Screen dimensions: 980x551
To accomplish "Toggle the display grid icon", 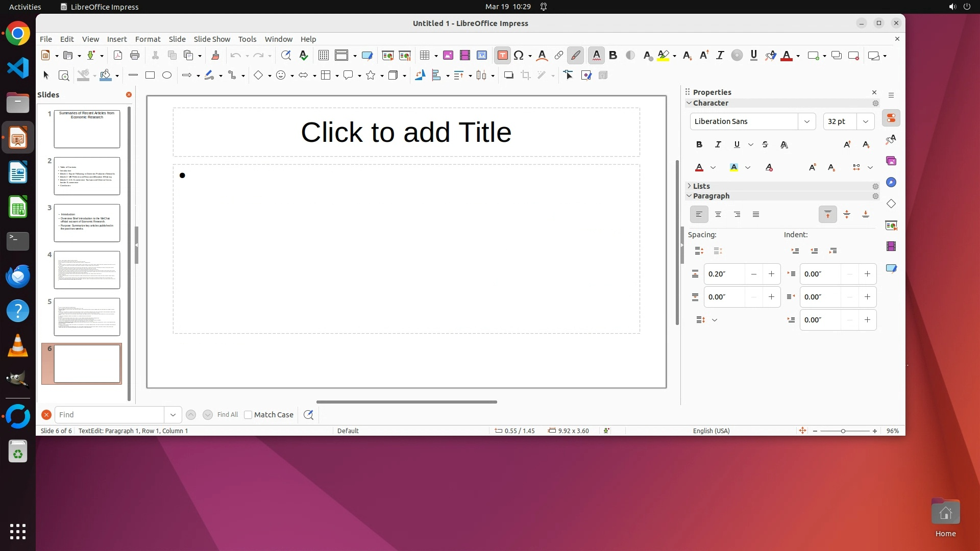I will (323, 56).
